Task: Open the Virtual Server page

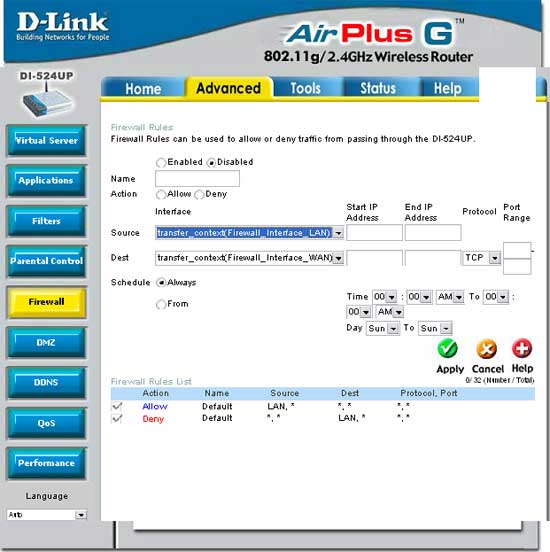Action: (x=46, y=140)
